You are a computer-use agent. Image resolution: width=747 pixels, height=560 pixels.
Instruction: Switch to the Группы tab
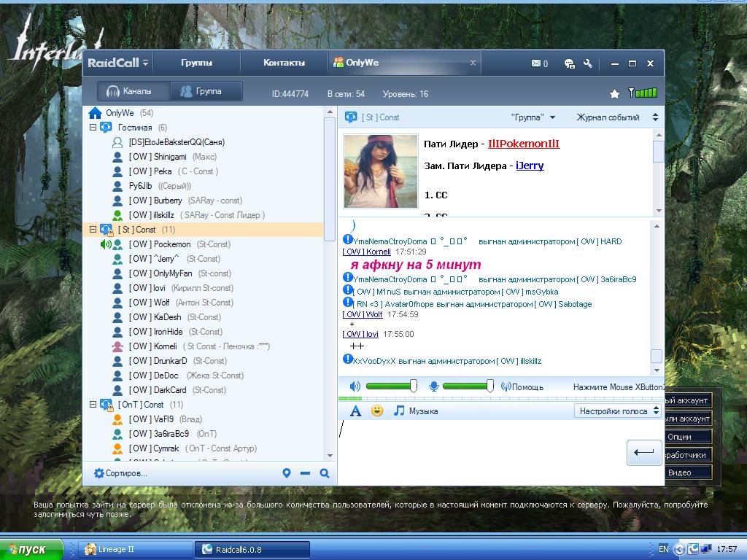click(x=196, y=63)
